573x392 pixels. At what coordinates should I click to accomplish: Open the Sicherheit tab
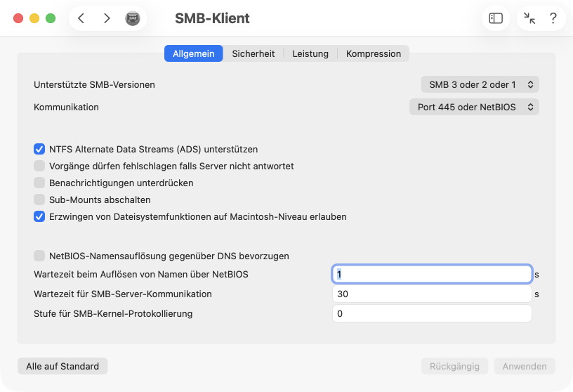point(253,53)
